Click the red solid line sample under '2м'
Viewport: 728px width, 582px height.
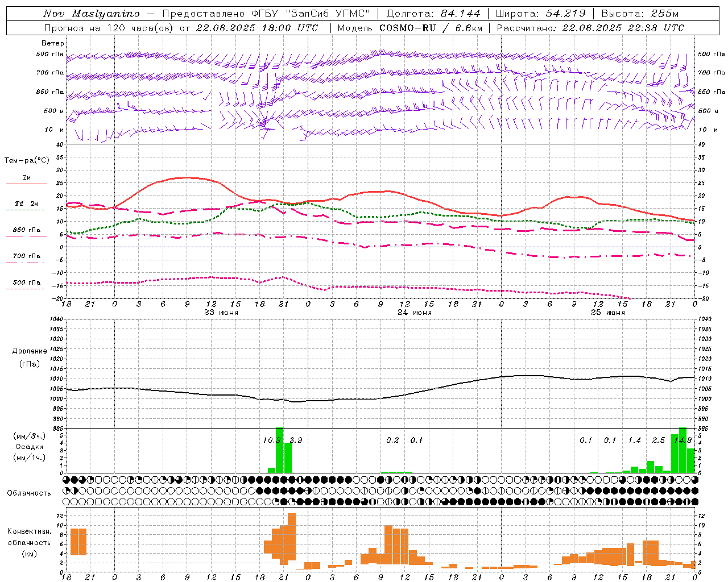click(26, 184)
